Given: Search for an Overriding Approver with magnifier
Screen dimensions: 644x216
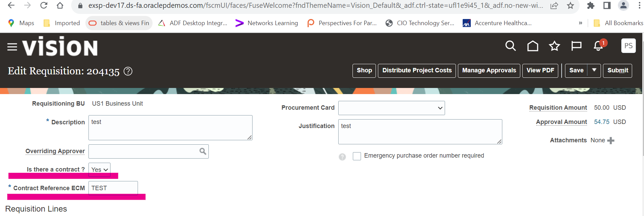Looking at the screenshot, I should (202, 151).
